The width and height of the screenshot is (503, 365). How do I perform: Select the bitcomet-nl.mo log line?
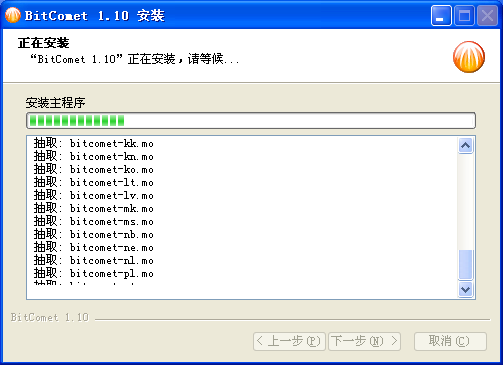94,261
